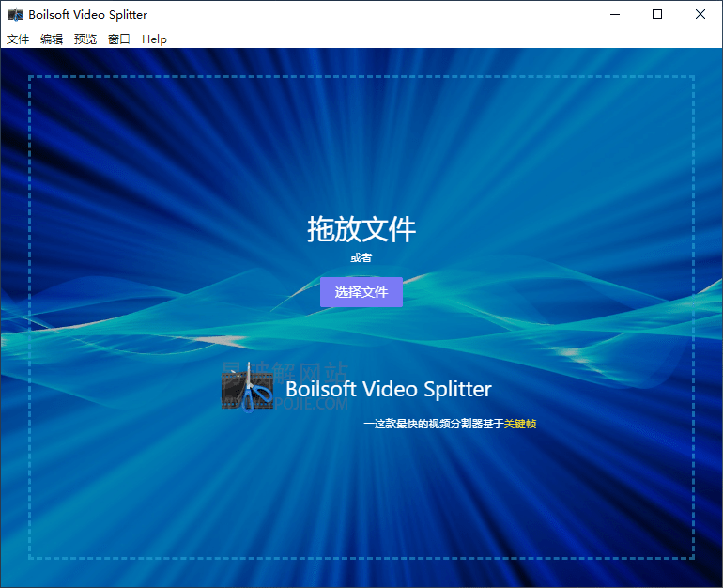
Task: Click the 拖放文件 heading text
Action: [361, 228]
